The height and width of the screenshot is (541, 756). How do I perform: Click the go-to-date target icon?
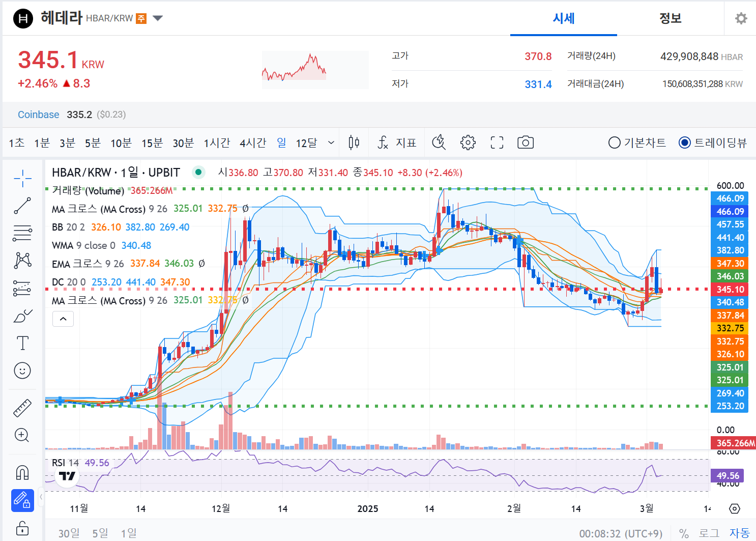(734, 508)
